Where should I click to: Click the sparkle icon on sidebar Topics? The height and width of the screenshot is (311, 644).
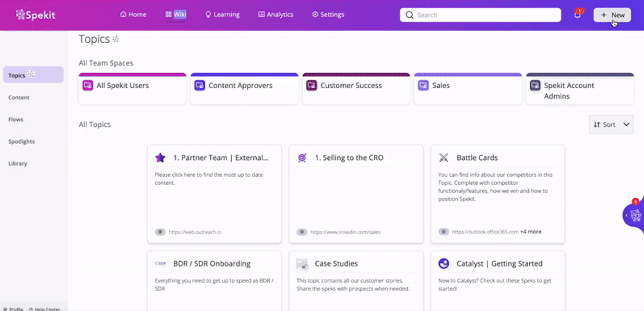(31, 74)
